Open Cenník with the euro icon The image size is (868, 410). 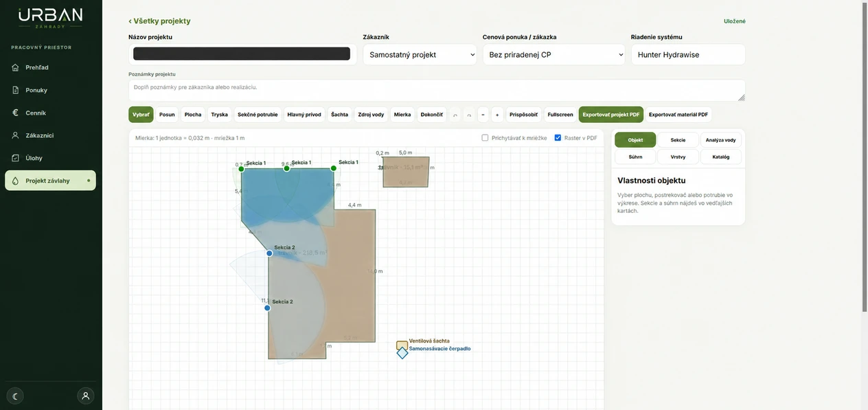click(50, 113)
